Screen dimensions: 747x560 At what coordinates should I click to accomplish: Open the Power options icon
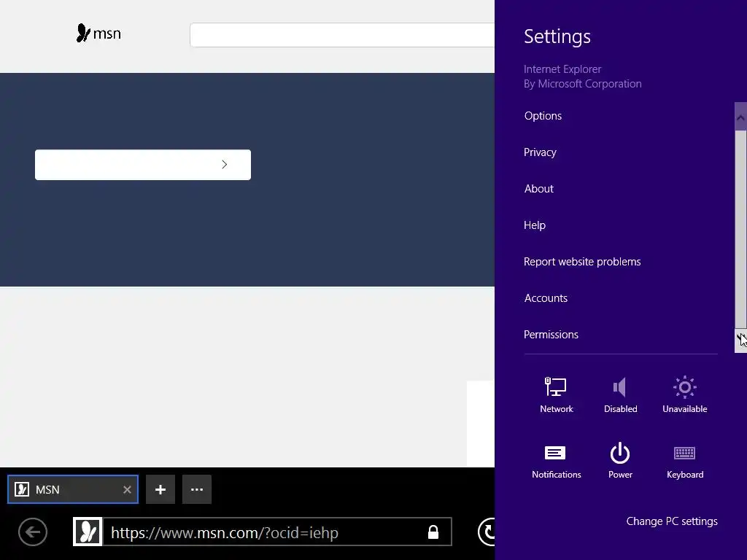tap(620, 461)
